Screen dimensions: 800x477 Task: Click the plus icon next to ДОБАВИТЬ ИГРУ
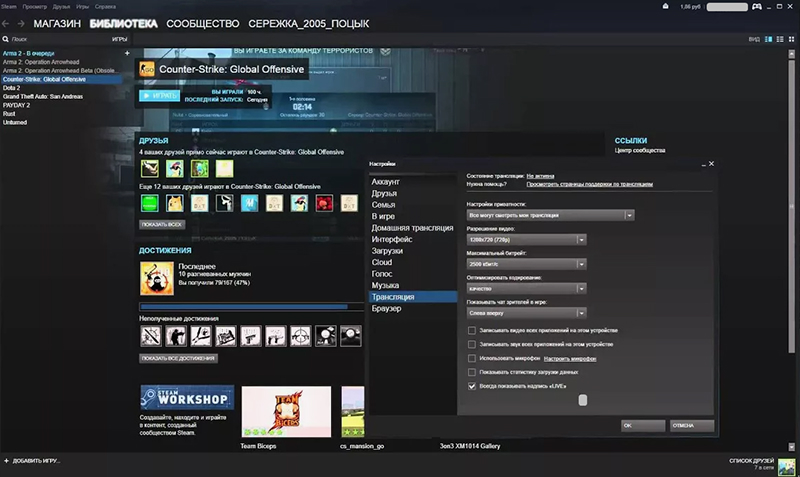click(x=6, y=461)
